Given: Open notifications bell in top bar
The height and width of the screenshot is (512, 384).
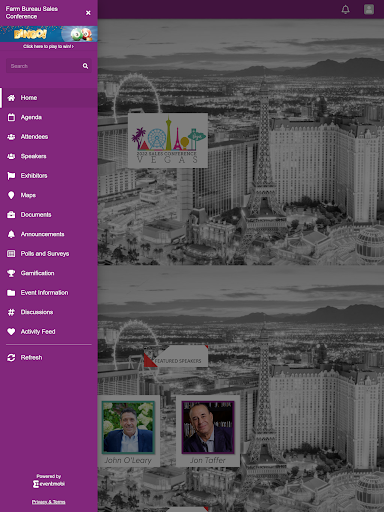Looking at the screenshot, I should [x=346, y=9].
